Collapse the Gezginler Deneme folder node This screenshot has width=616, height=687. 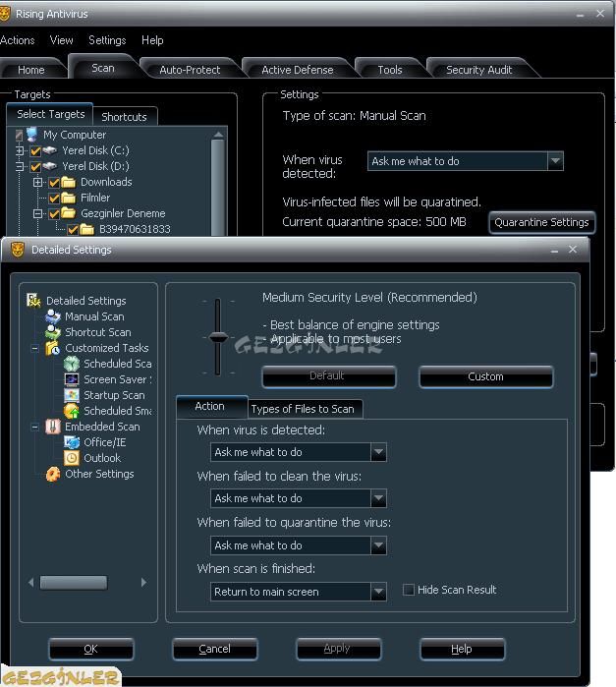pyautogui.click(x=38, y=214)
